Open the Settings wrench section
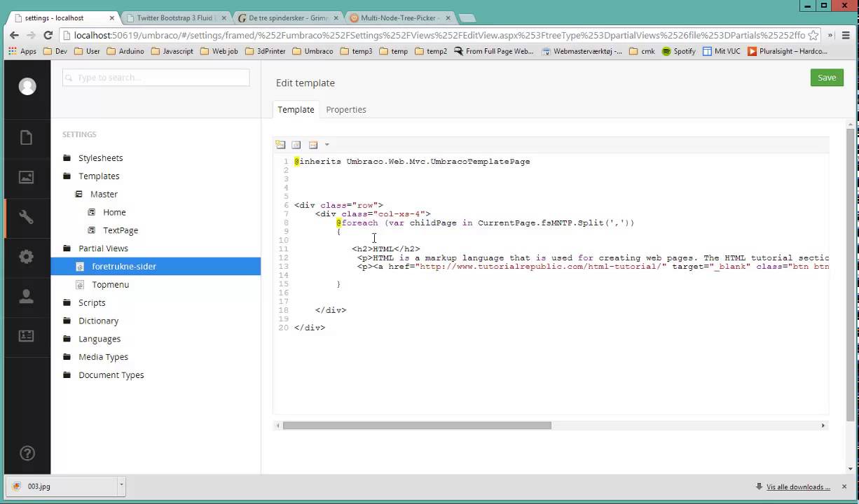859x504 pixels. click(x=27, y=217)
